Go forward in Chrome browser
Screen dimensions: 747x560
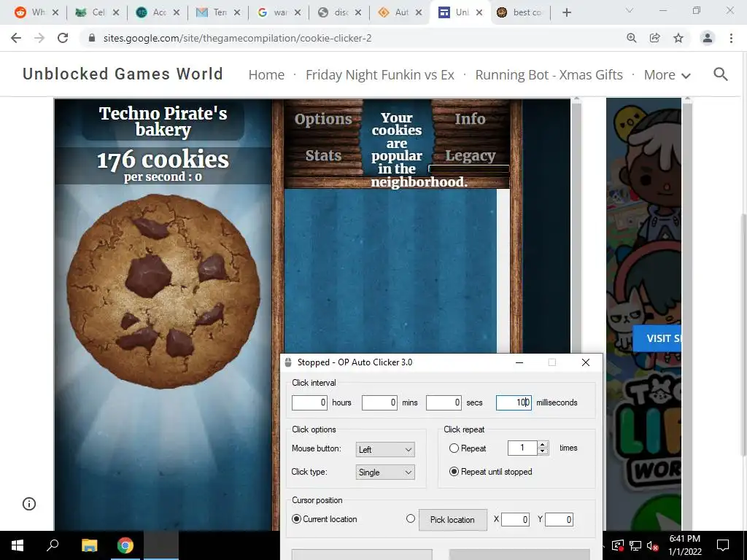[39, 38]
